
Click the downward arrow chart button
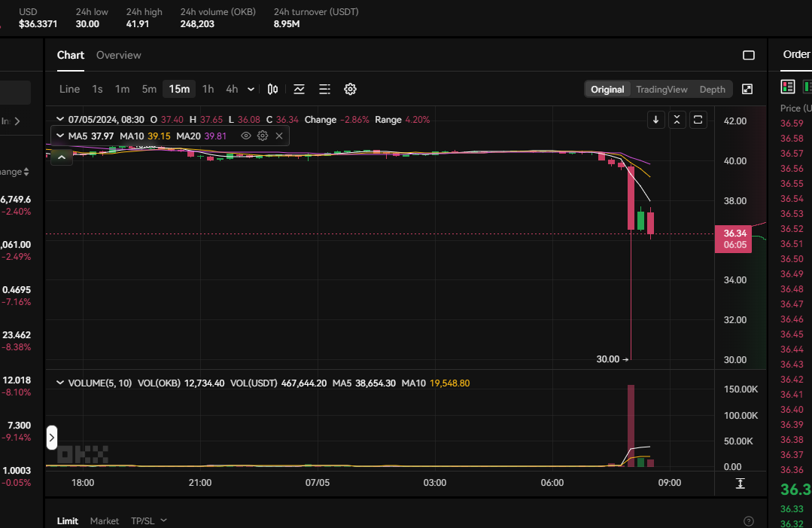655,120
